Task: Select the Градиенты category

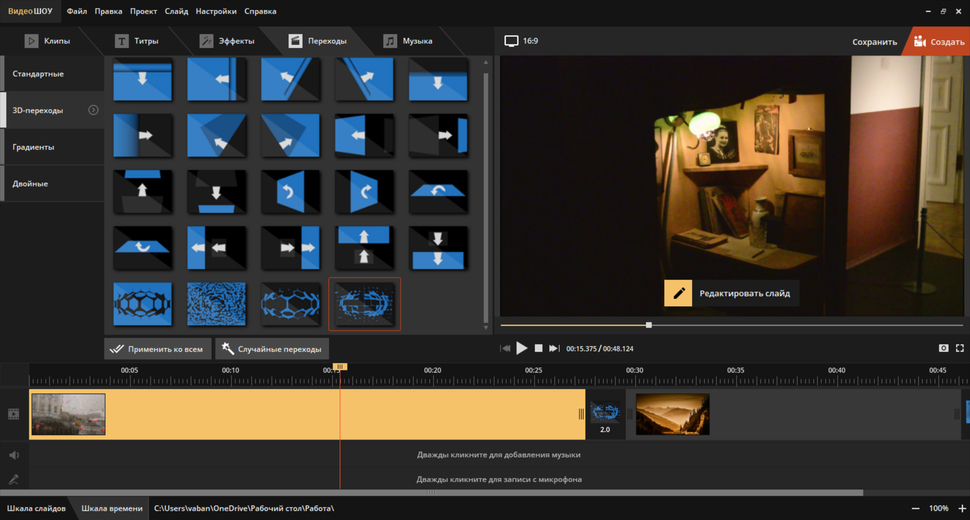Action: pos(52,147)
